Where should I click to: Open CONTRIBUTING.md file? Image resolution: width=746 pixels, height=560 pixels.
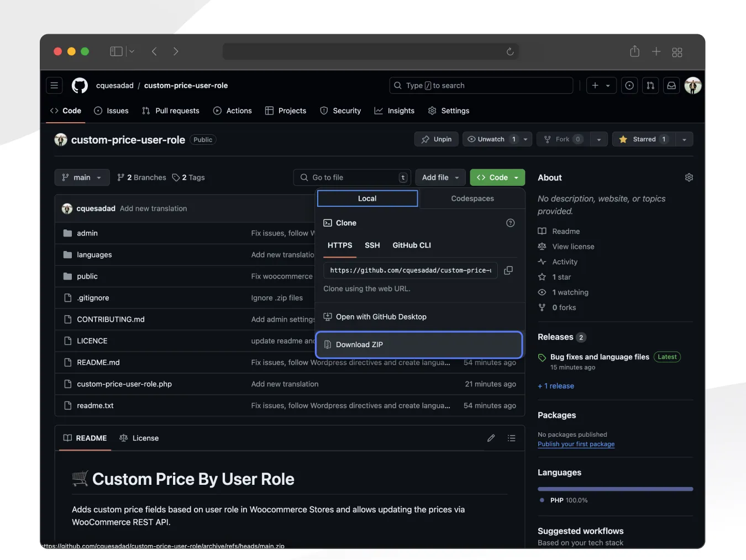point(111,320)
